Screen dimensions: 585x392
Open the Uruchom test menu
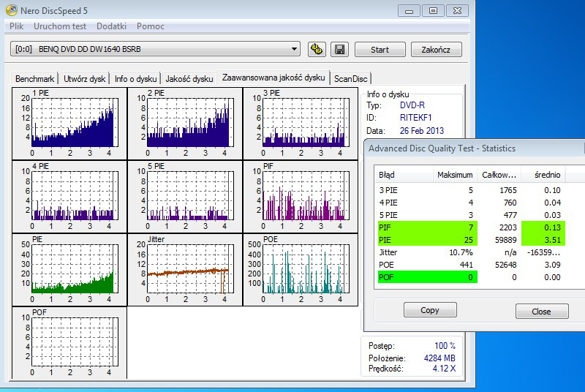pyautogui.click(x=60, y=26)
